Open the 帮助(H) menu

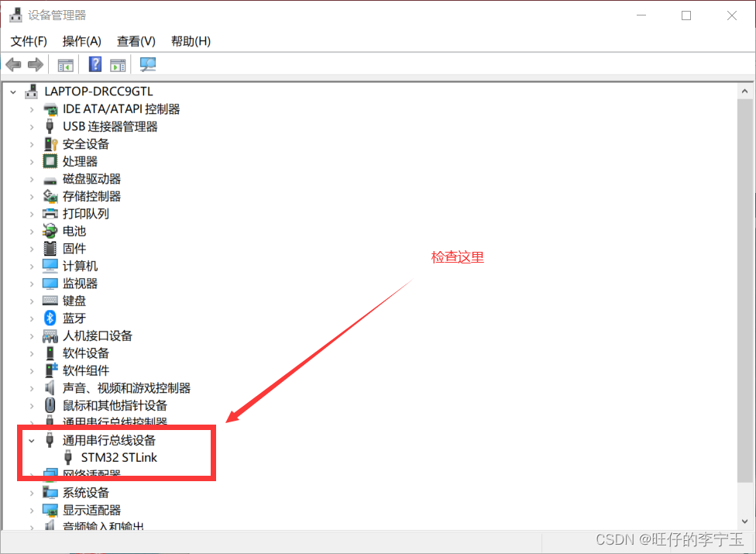tap(191, 41)
